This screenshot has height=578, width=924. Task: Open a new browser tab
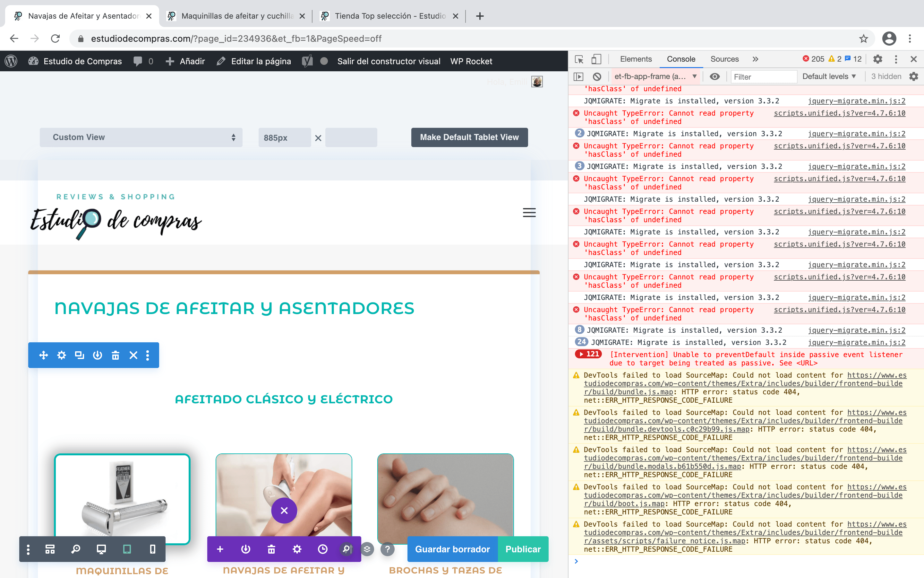[x=480, y=16]
